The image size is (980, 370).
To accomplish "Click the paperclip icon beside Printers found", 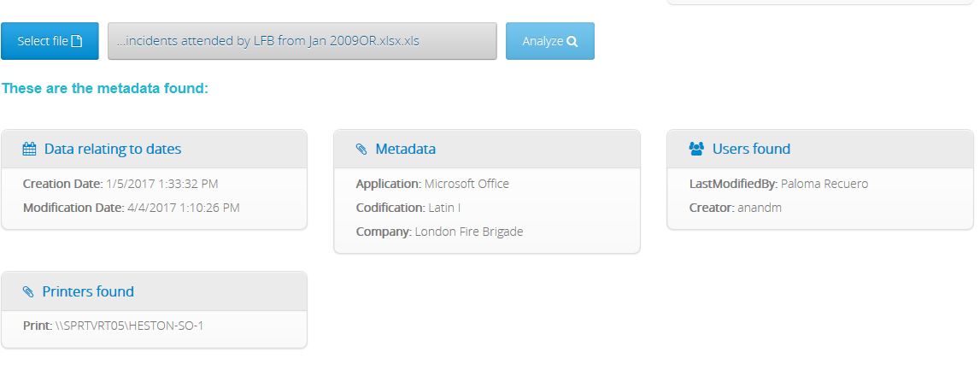I will click(29, 291).
